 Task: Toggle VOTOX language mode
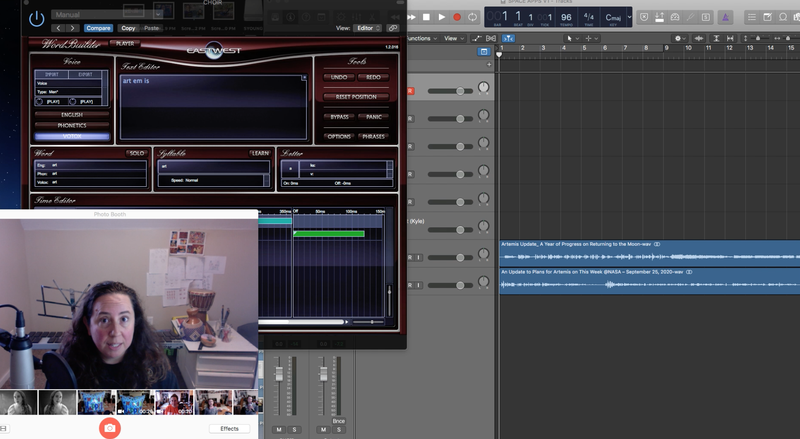(72, 136)
